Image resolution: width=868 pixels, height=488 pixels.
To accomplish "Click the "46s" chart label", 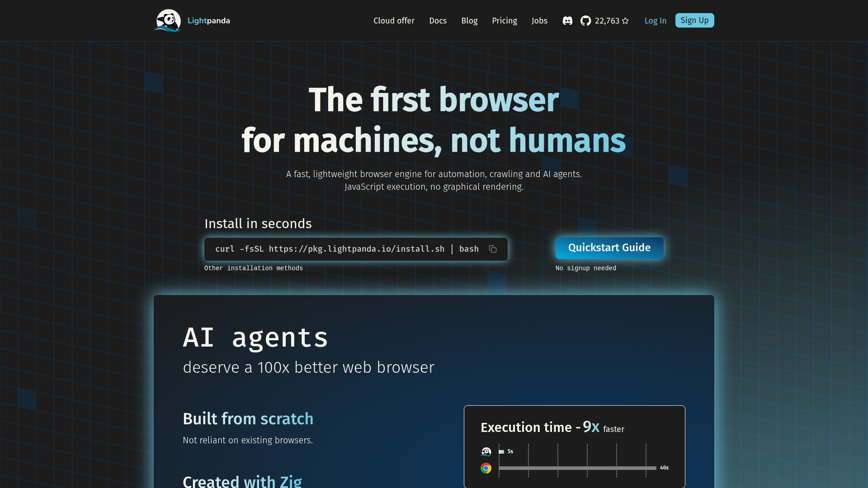I will [x=664, y=468].
